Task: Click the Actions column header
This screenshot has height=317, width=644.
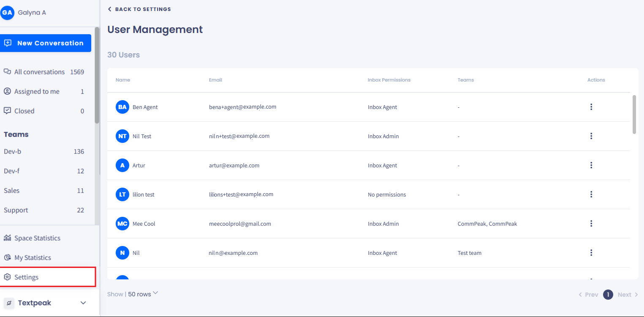Action: click(596, 80)
